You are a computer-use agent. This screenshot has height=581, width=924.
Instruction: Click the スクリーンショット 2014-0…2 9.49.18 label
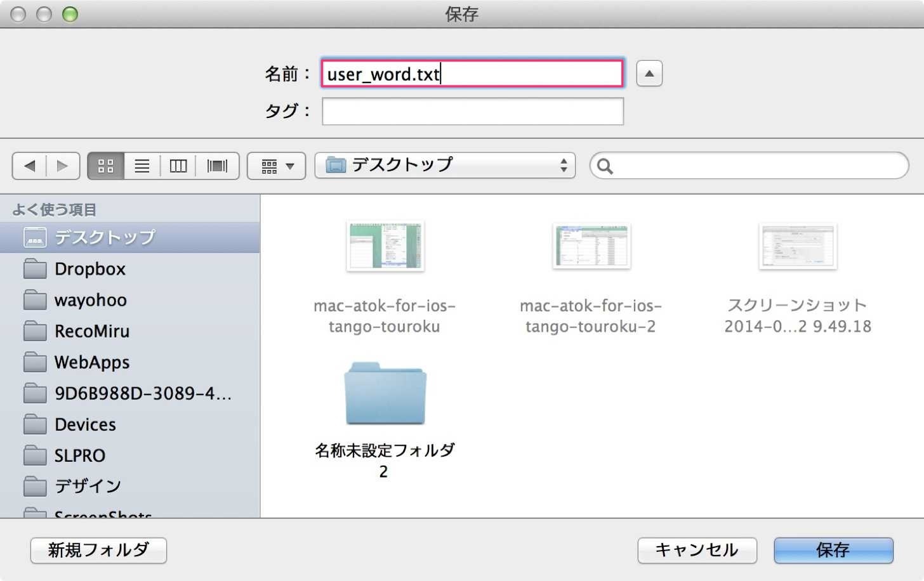coord(798,316)
